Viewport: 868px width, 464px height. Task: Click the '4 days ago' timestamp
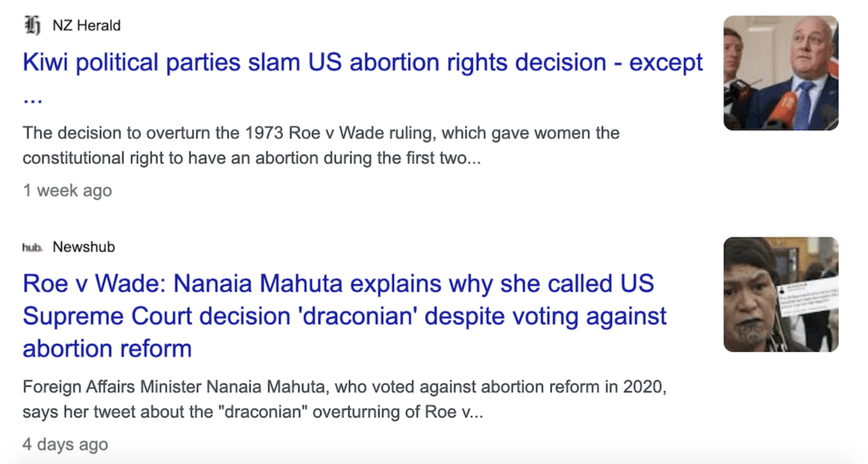coord(65,444)
